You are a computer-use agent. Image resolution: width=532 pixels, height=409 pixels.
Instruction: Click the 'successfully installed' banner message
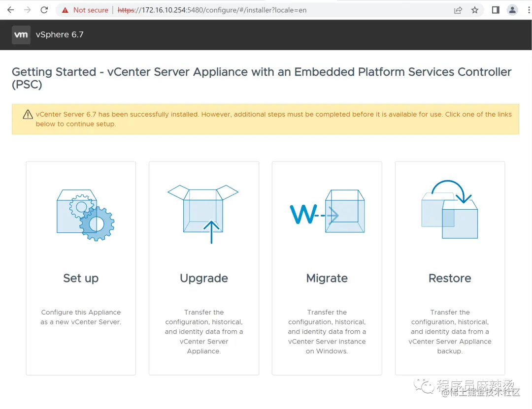tap(273, 119)
